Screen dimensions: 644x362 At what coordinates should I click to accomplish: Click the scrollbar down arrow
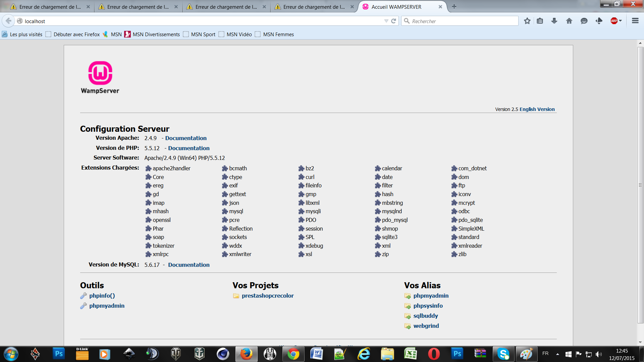(x=640, y=342)
